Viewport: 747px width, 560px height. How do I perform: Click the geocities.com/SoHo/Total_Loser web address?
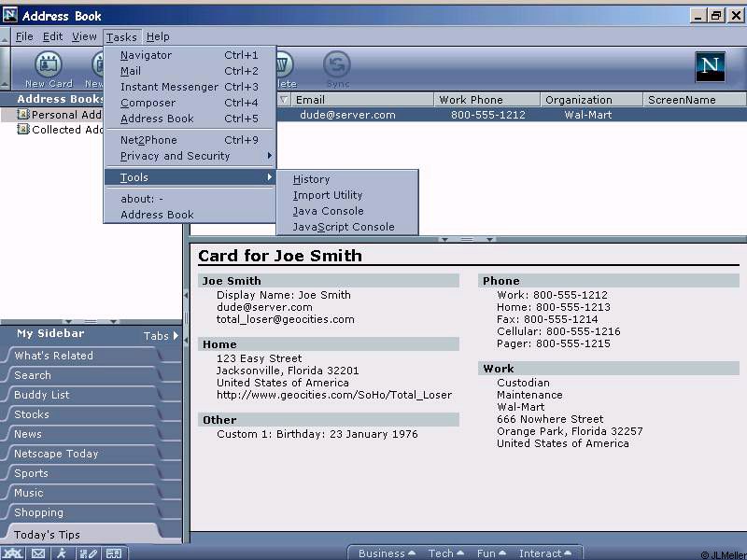334,395
